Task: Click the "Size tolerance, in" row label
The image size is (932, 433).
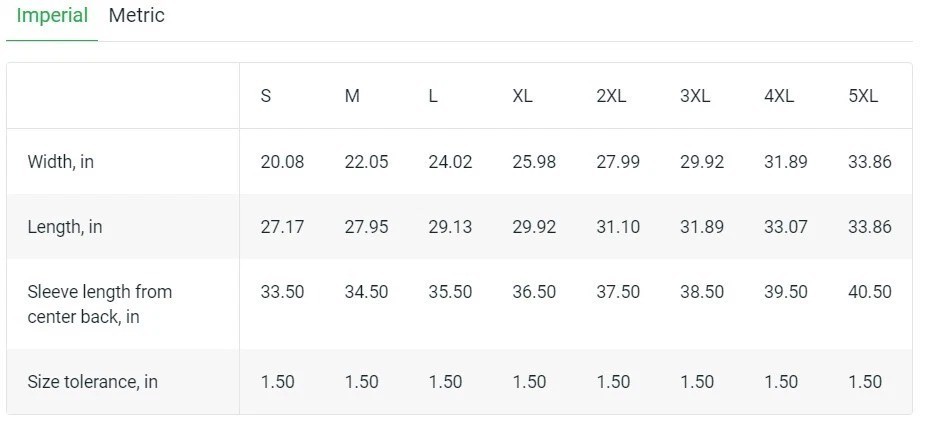Action: pyautogui.click(x=93, y=382)
